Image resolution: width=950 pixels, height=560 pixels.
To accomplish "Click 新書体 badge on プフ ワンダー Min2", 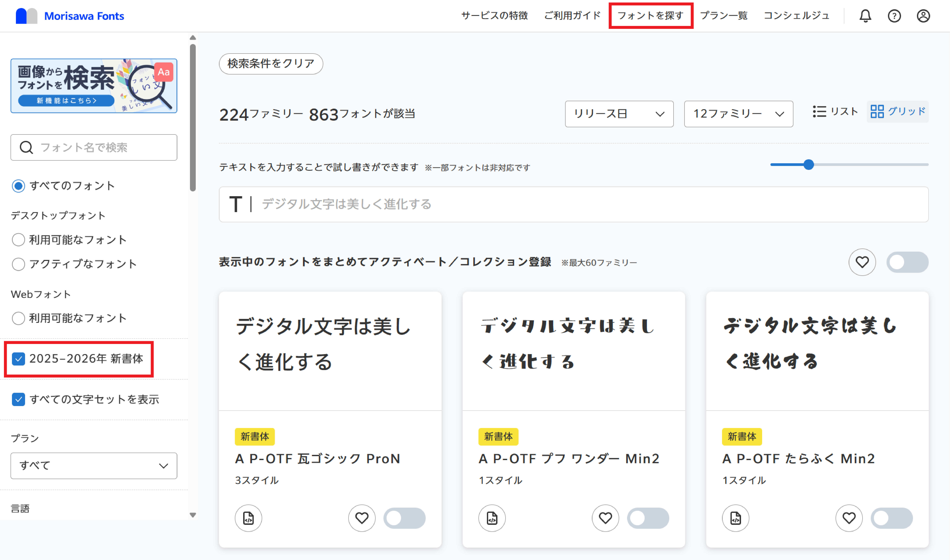I will point(498,437).
